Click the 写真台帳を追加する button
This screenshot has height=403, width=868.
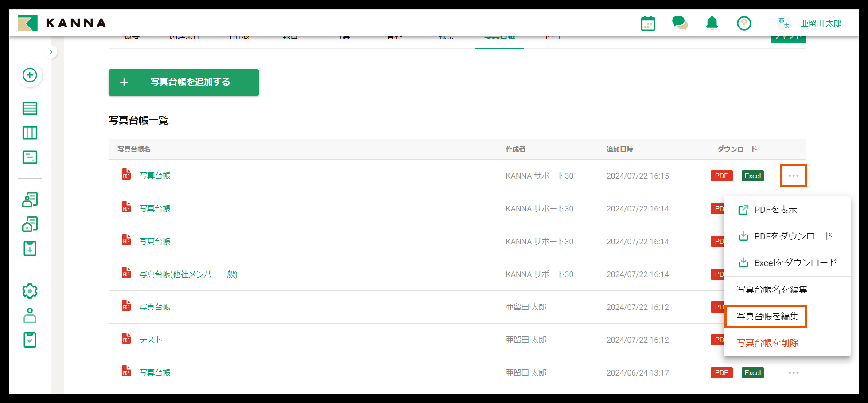coord(184,82)
